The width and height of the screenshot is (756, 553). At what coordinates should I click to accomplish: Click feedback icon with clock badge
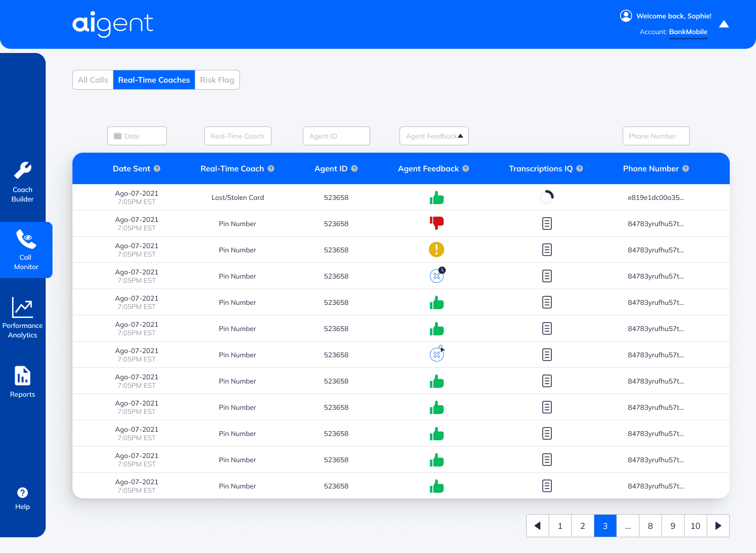click(437, 275)
